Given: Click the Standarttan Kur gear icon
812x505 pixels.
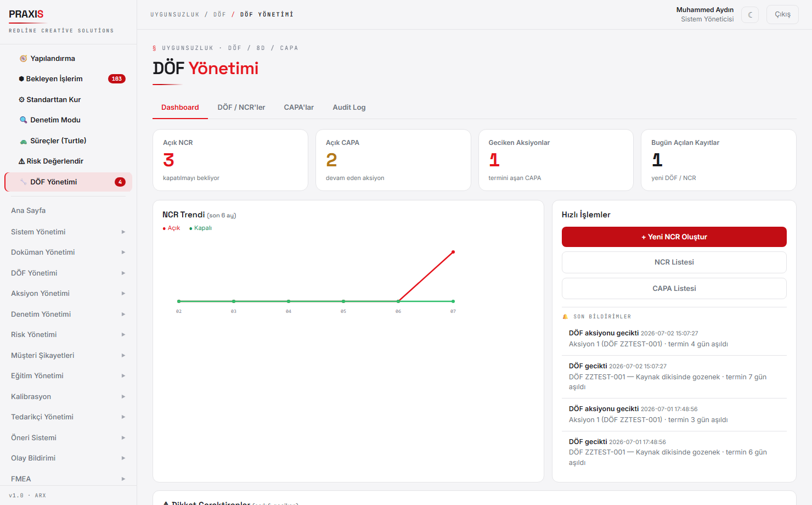Looking at the screenshot, I should click(x=21, y=100).
